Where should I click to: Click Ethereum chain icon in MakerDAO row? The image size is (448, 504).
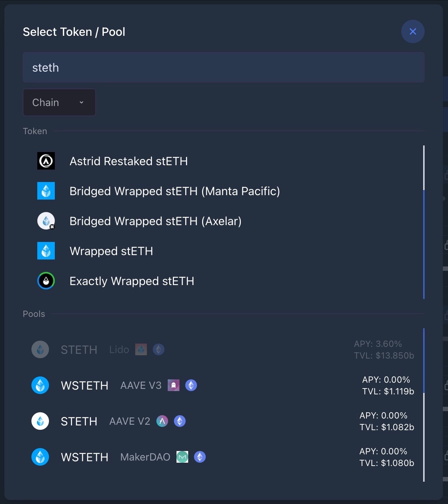click(200, 457)
